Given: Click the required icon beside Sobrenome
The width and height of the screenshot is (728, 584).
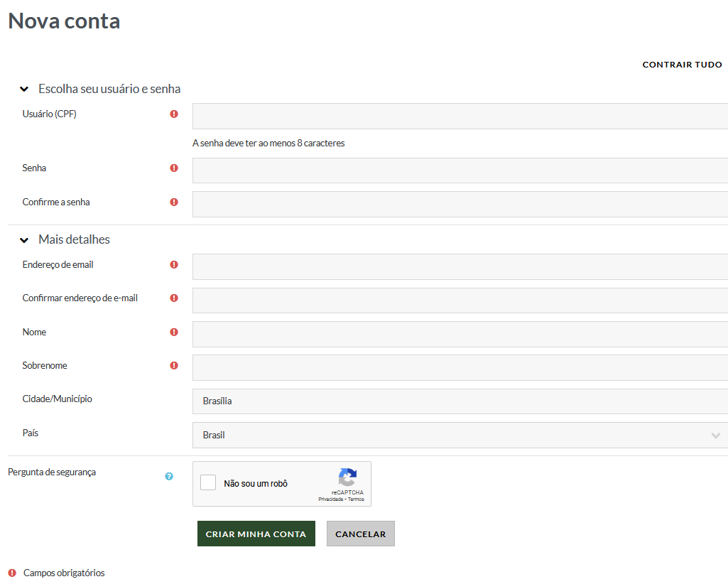Looking at the screenshot, I should pos(174,366).
